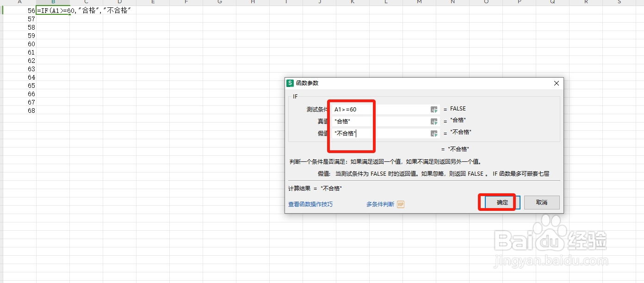Select column J header
644x283 pixels.
(x=320, y=3)
